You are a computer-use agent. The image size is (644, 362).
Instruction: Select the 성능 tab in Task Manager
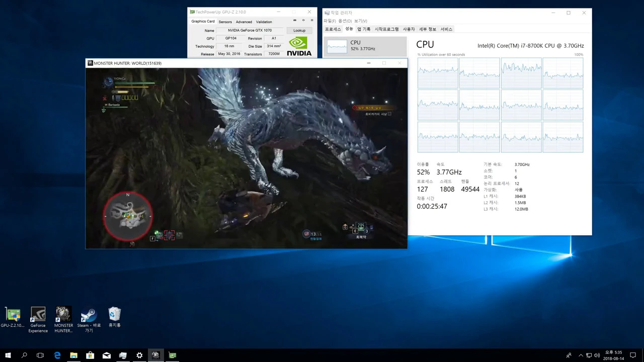349,29
